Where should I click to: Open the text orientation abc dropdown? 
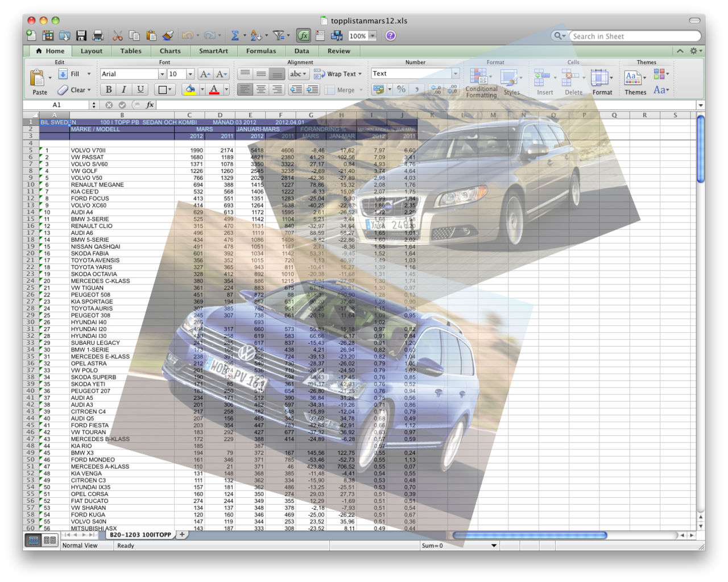[298, 74]
